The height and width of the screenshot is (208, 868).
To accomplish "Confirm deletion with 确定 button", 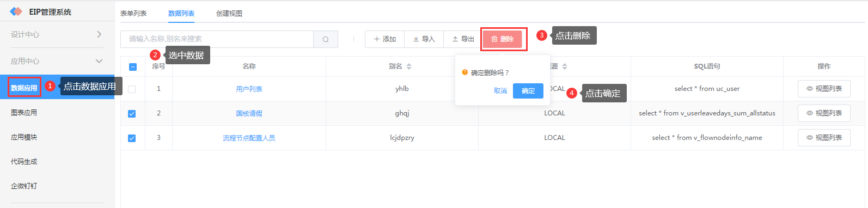I will tap(528, 91).
